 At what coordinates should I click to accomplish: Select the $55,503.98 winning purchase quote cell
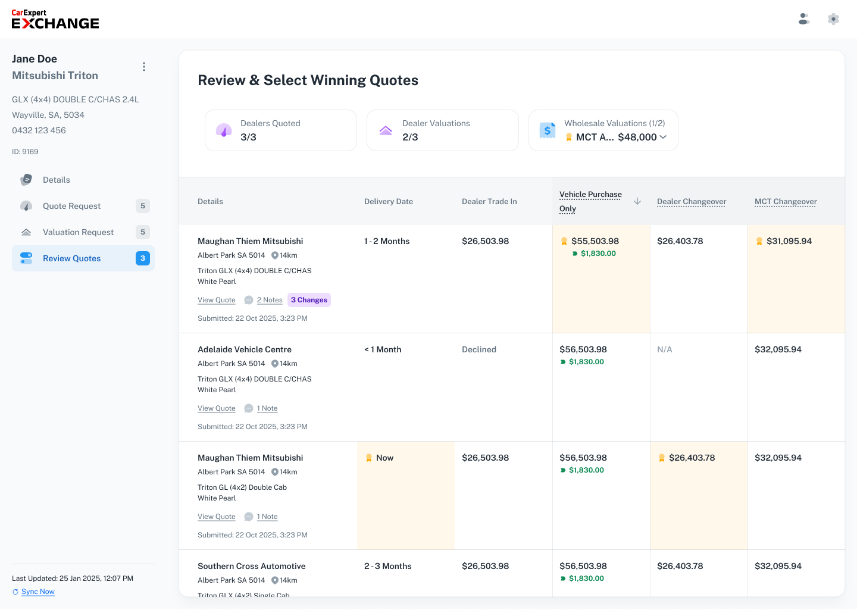click(601, 279)
